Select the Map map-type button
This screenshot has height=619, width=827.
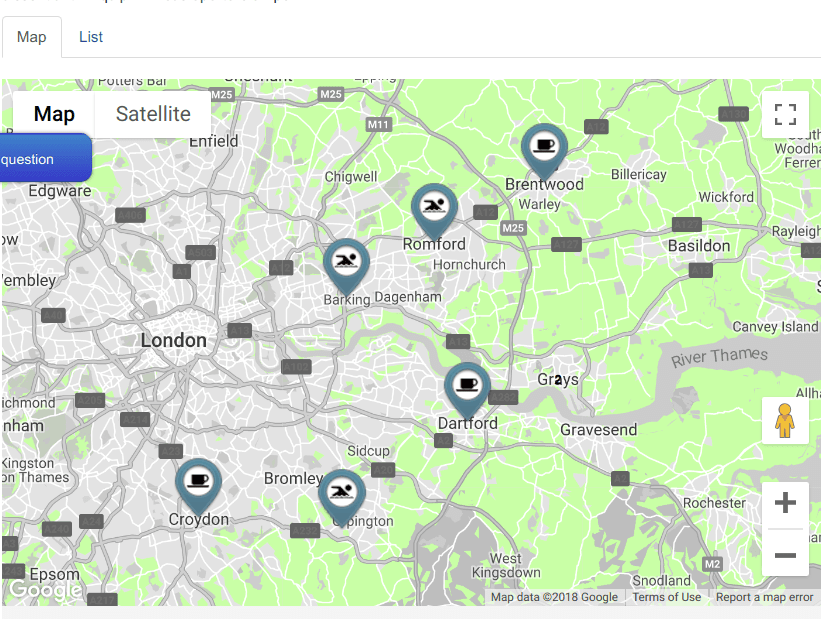pyautogui.click(x=54, y=114)
